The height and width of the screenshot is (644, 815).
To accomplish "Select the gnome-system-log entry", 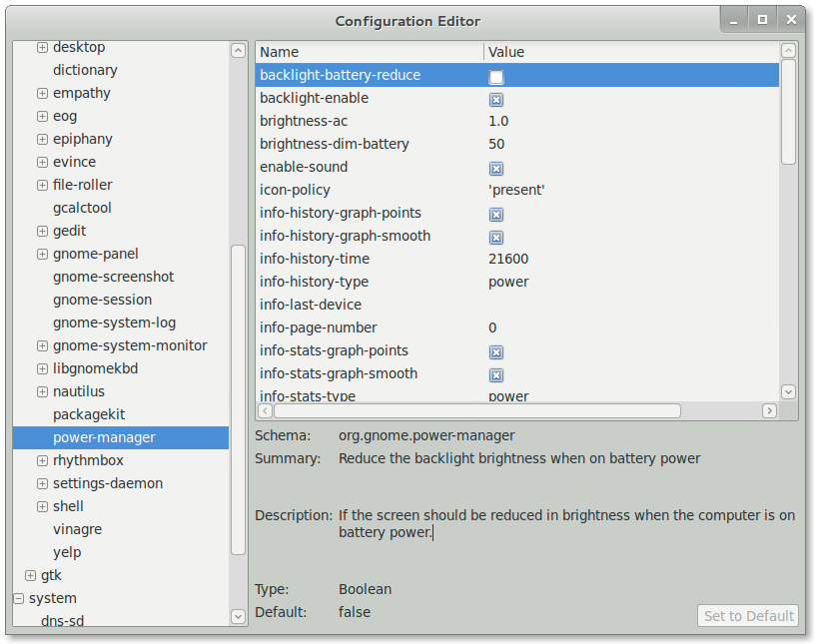I will click(x=114, y=322).
